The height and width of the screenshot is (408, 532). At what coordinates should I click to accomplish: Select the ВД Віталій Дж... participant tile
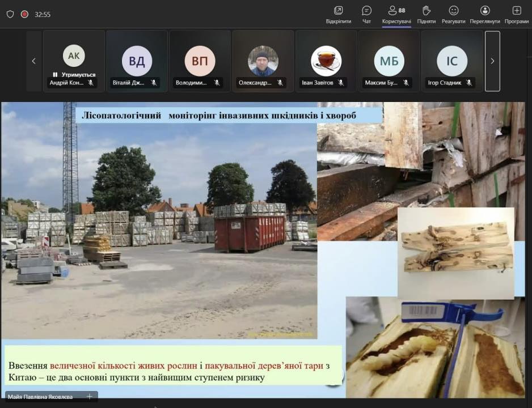(137, 61)
